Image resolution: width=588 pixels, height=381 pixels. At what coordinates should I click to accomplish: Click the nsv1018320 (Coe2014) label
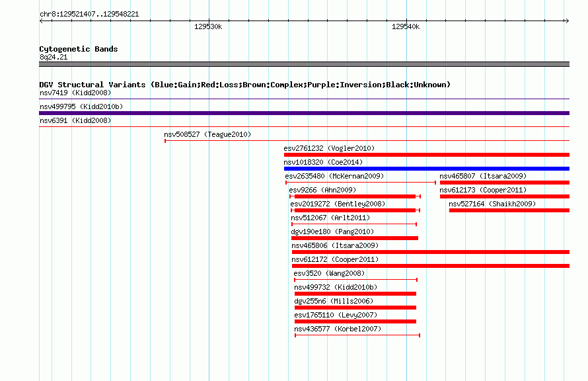point(323,162)
